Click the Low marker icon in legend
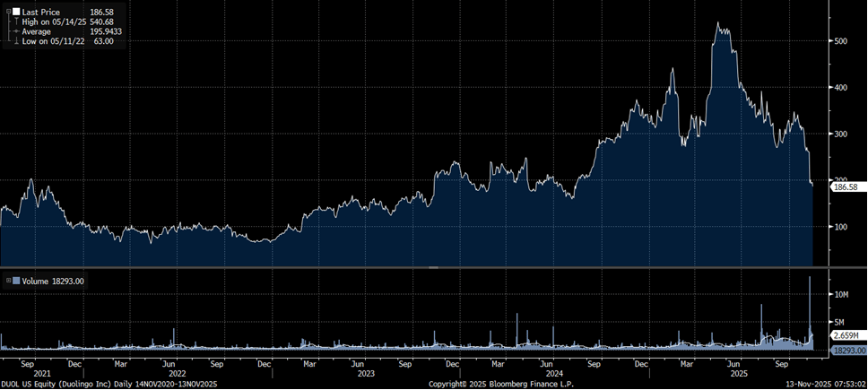This screenshot has height=390, width=868. click(x=17, y=41)
